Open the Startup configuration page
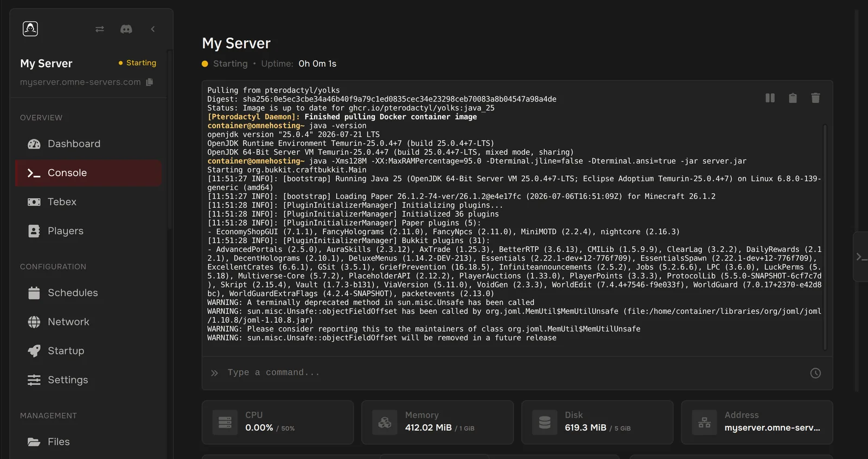The image size is (868, 459). 88,351
